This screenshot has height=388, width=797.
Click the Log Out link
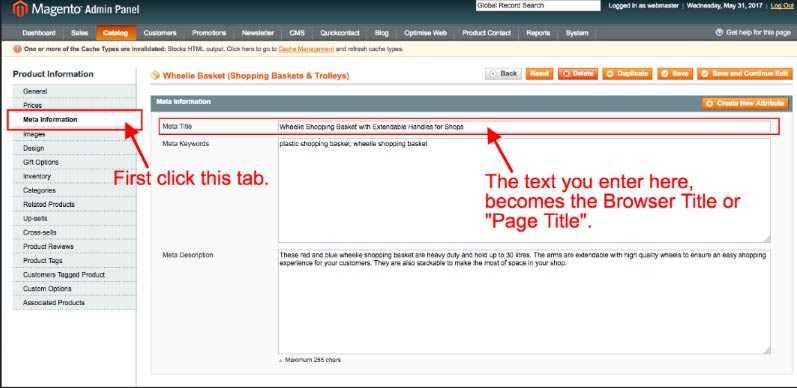click(781, 6)
